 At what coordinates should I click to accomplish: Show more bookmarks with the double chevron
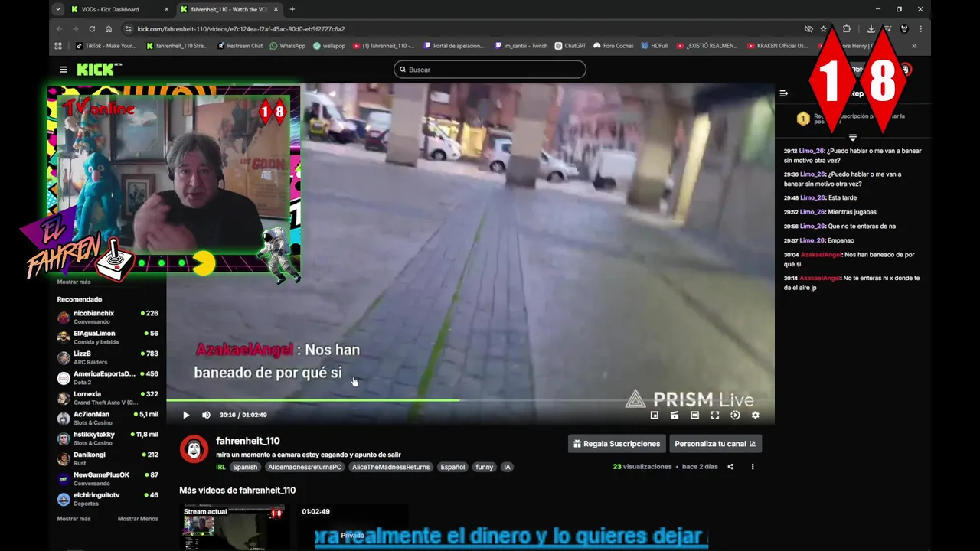[x=914, y=46]
